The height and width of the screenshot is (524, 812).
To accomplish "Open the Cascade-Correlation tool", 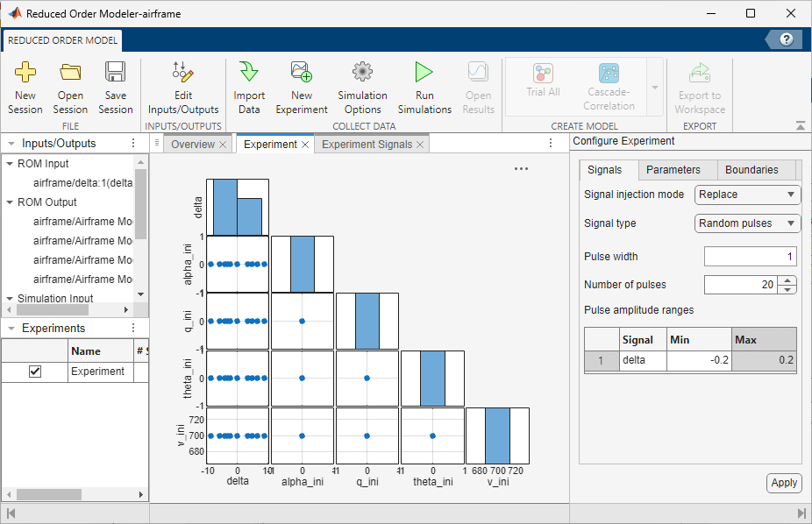I will (x=609, y=85).
